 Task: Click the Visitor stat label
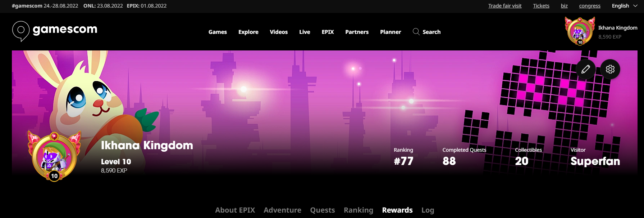578,150
